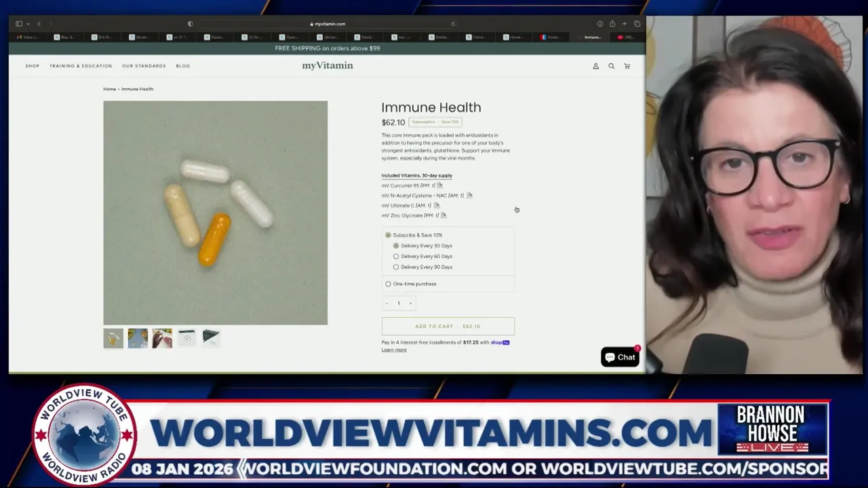Viewport: 868px width, 488px height.
Task: Select fourth product thumbnail image
Action: click(186, 338)
